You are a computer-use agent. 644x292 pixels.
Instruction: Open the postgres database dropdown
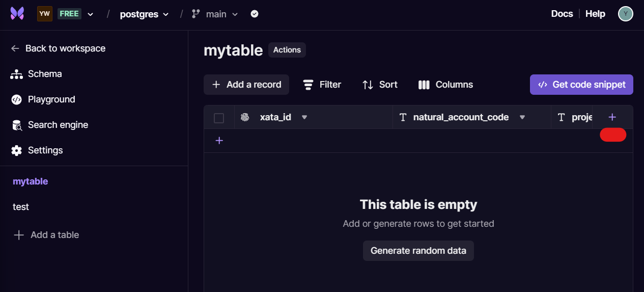[x=144, y=14]
